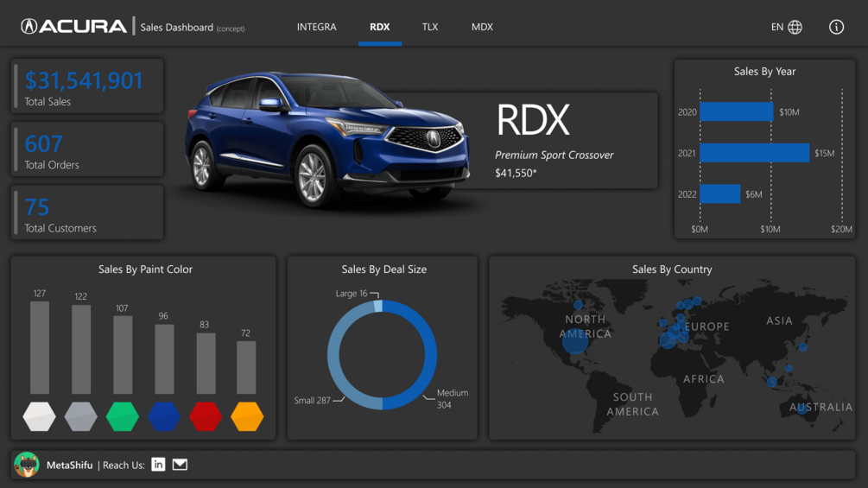Select the white paint color hexagon

click(x=40, y=416)
